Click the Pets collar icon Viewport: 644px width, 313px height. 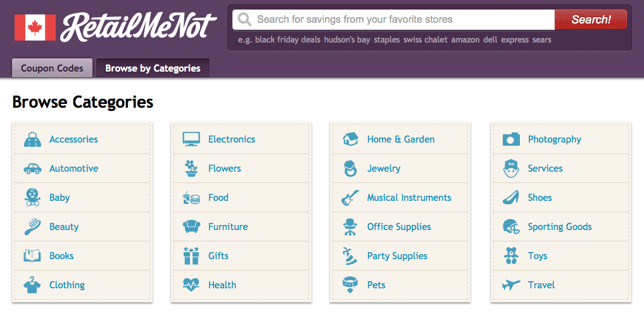[350, 284]
